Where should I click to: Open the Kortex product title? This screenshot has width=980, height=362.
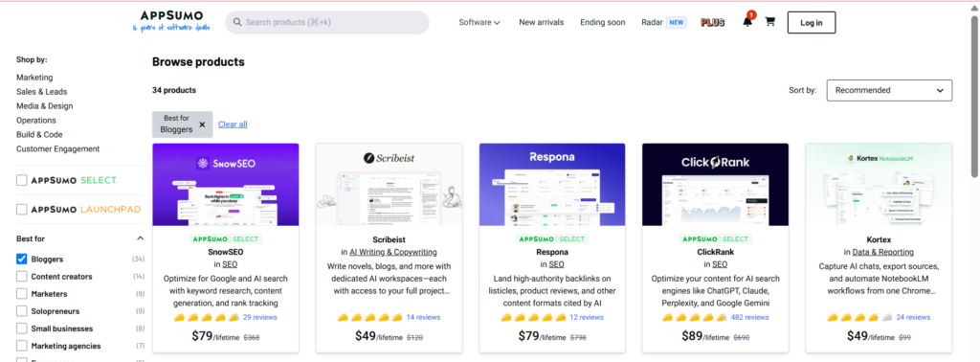click(x=879, y=239)
